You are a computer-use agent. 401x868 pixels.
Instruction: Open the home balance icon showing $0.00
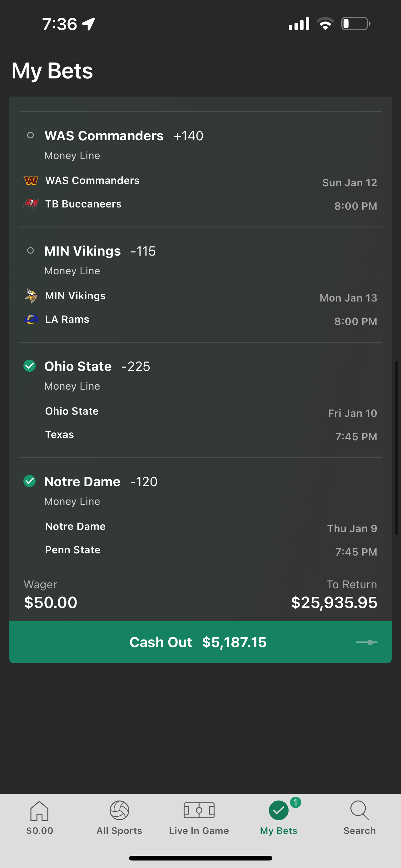coord(39,811)
